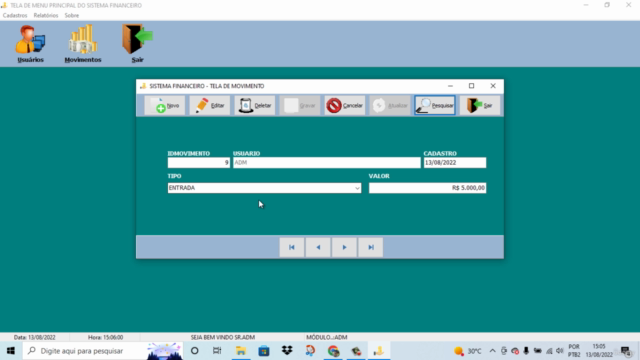Open the Movimentos coins icon
The image size is (640, 360).
83,44
